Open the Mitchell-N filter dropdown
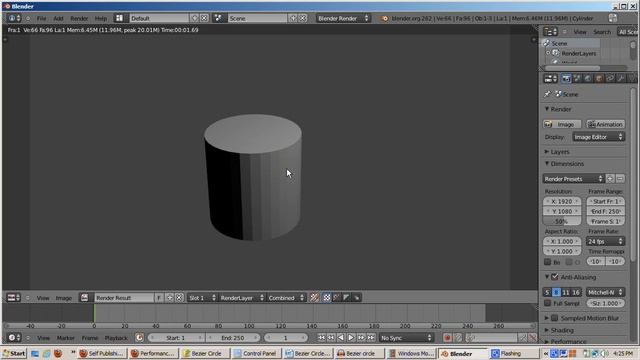 [605, 292]
